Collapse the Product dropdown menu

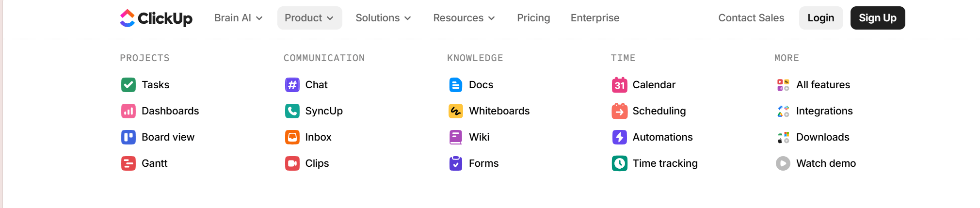pos(309,18)
